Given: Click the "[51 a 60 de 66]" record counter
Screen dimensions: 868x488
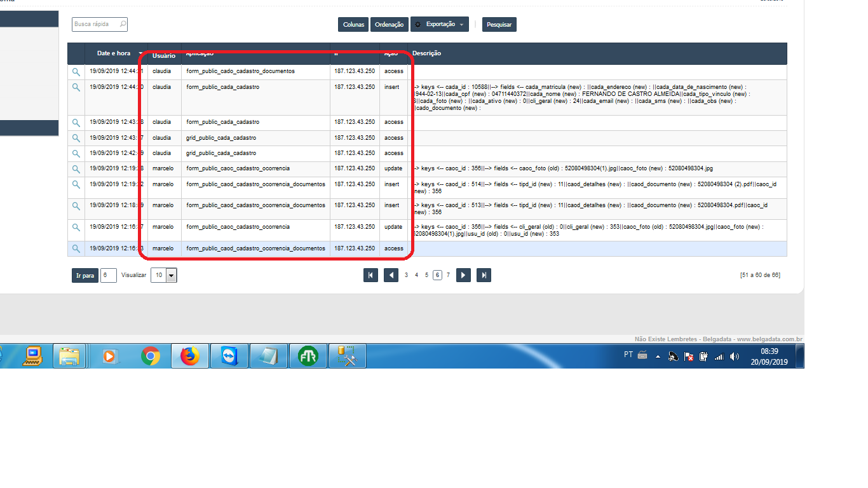Looking at the screenshot, I should coord(760,274).
